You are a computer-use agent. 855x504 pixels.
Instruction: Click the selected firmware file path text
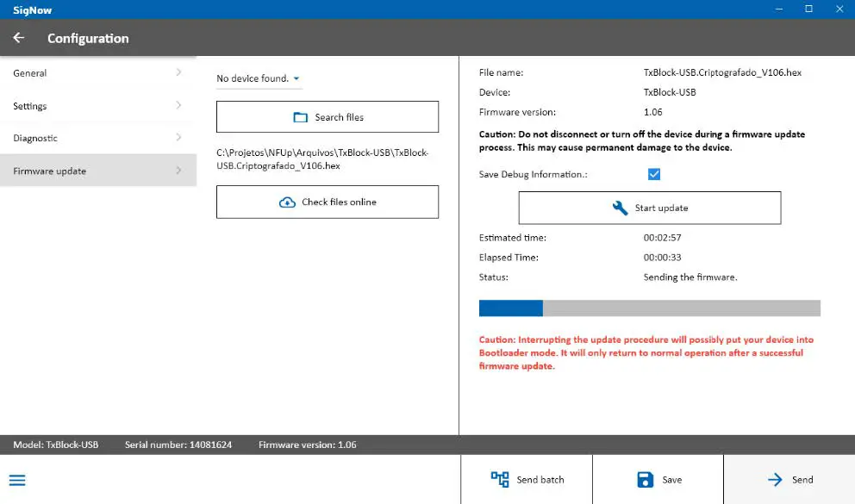coord(322,159)
